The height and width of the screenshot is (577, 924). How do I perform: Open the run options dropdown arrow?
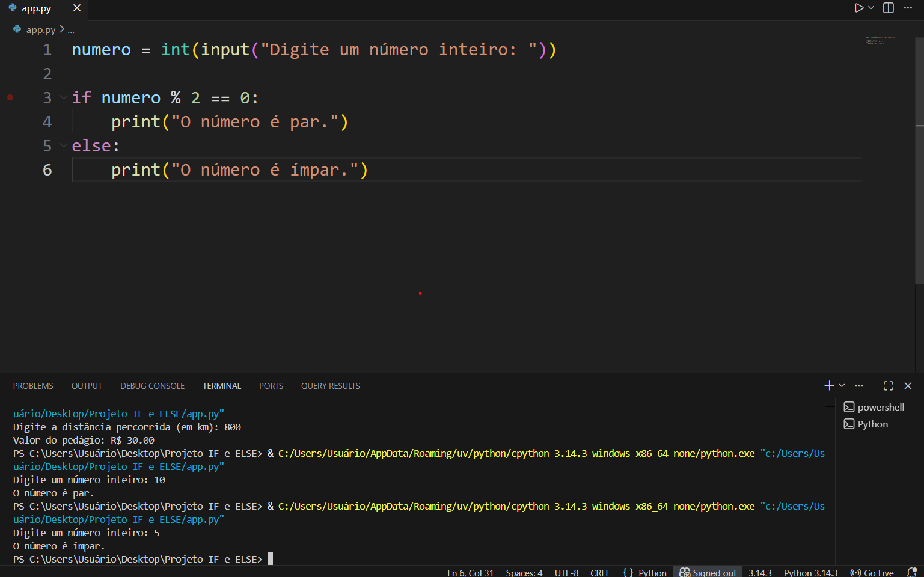click(871, 8)
